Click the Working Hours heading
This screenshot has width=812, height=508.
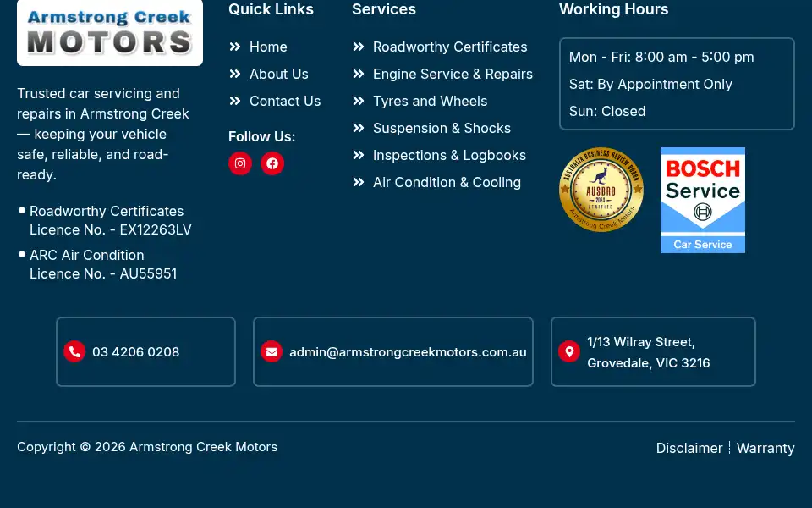coord(614,8)
